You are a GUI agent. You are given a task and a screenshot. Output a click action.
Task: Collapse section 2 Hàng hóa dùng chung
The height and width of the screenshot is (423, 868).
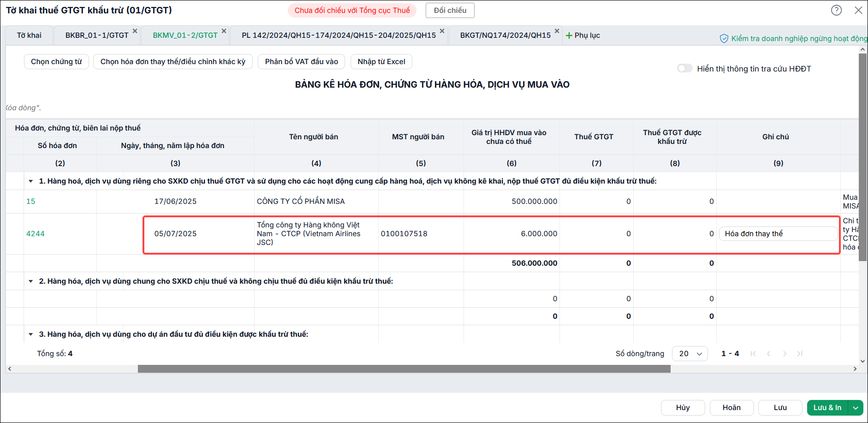tap(31, 281)
